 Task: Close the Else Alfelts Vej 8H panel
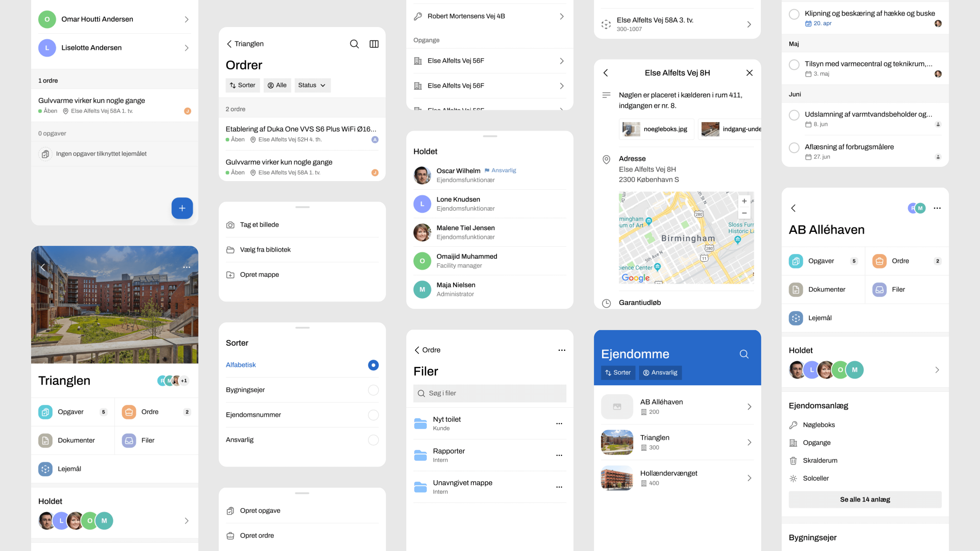[749, 73]
